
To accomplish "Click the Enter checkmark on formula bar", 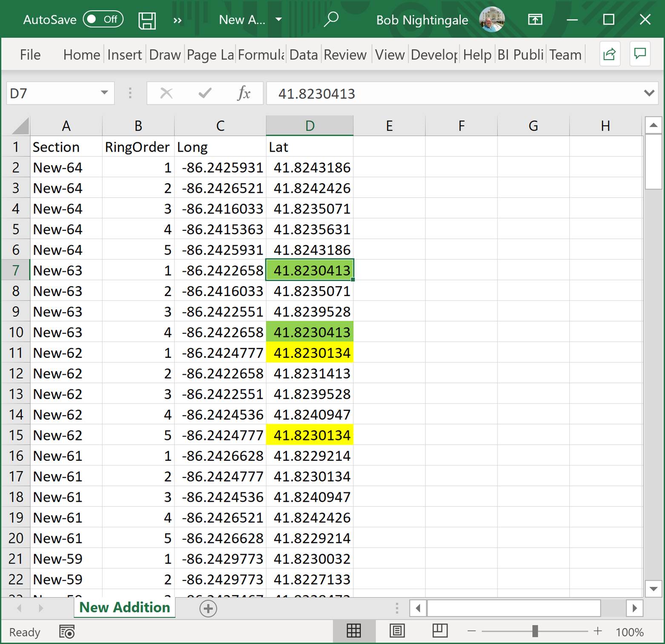I will pyautogui.click(x=204, y=93).
